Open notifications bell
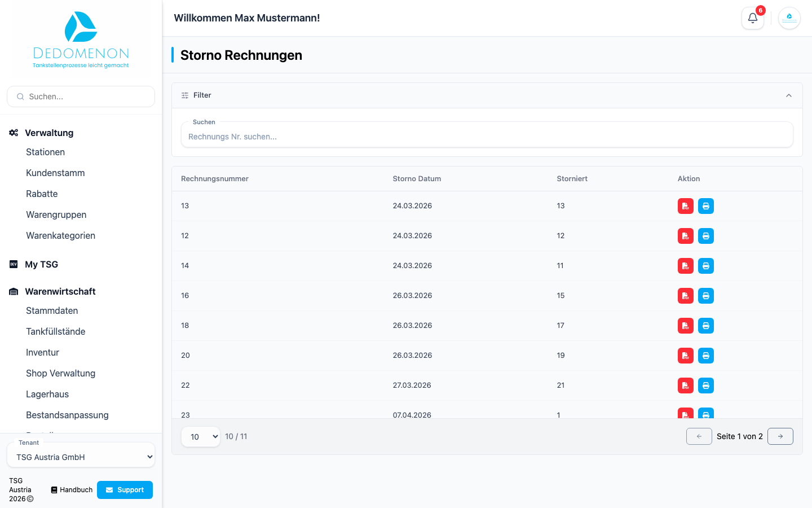The width and height of the screenshot is (812, 508). [753, 18]
